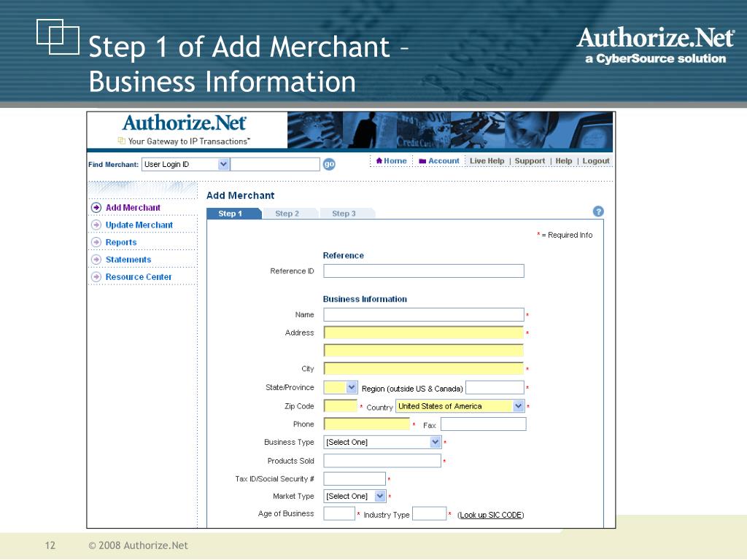
Task: Open the Home menu link
Action: point(395,161)
